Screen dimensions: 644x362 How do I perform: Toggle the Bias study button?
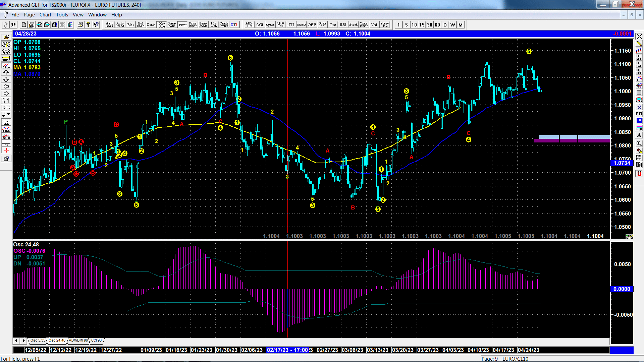130,25
